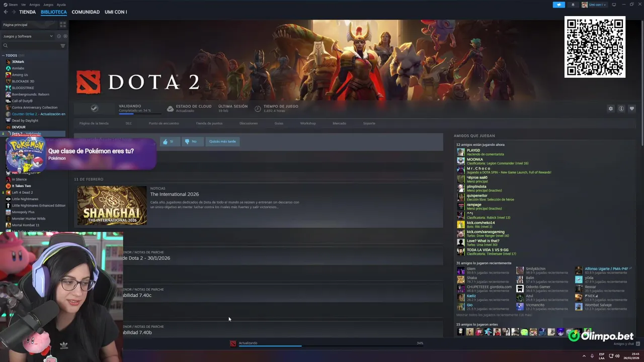Open the announcements megaphone icon
644x362 pixels.
click(x=558, y=5)
